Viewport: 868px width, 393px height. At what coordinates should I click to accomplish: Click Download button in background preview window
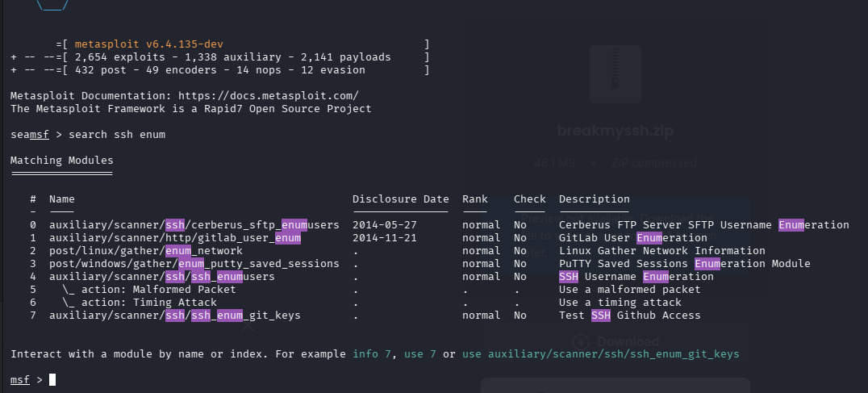coord(616,341)
